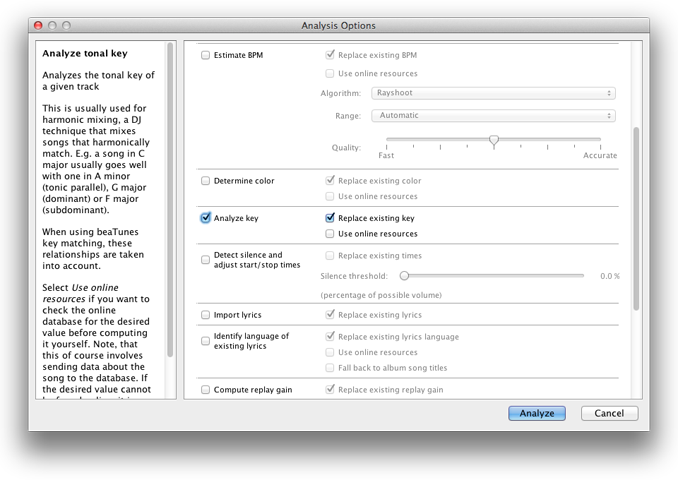Toggle Replace existing times checkbox
The image size is (678, 480).
point(330,256)
